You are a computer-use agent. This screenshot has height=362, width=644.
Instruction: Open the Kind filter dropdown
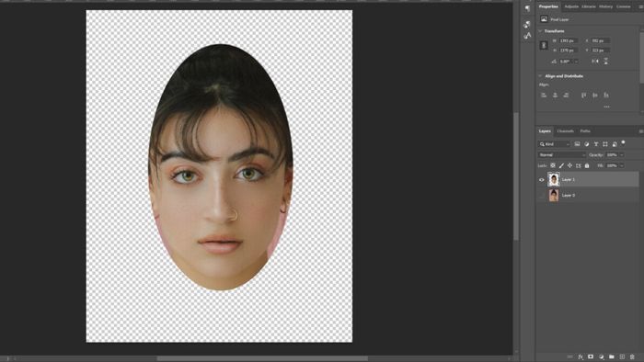pos(555,144)
